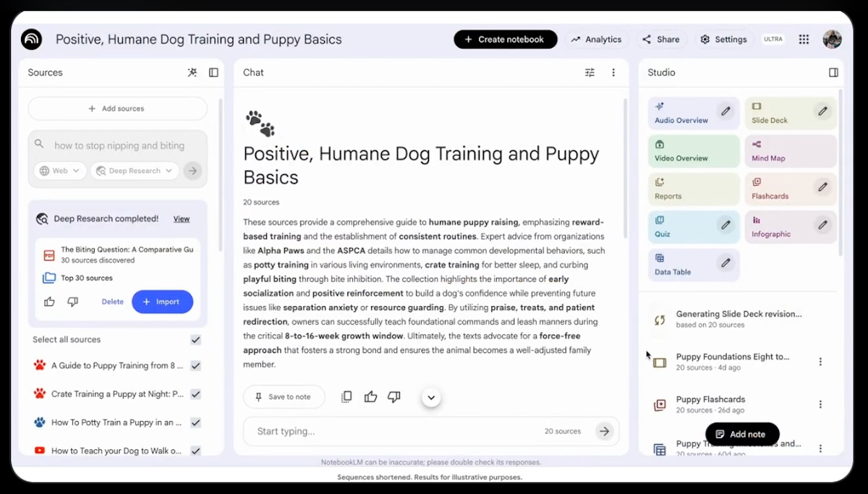Uncheck How To Potty Train source
This screenshot has height=494, width=868.
click(x=195, y=422)
